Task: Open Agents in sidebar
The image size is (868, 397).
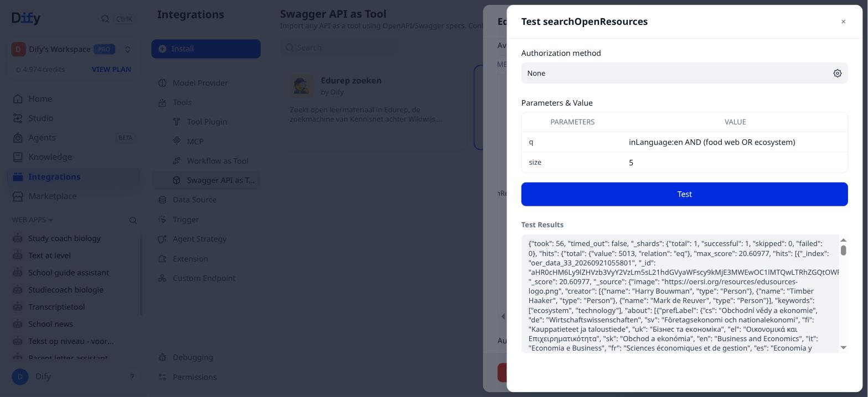Action: [x=73, y=138]
